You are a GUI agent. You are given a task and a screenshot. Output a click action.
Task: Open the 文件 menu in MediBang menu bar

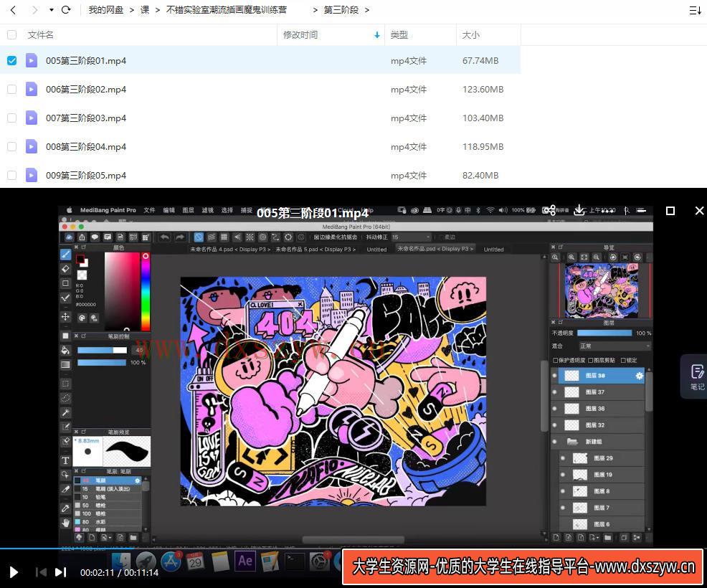point(149,210)
